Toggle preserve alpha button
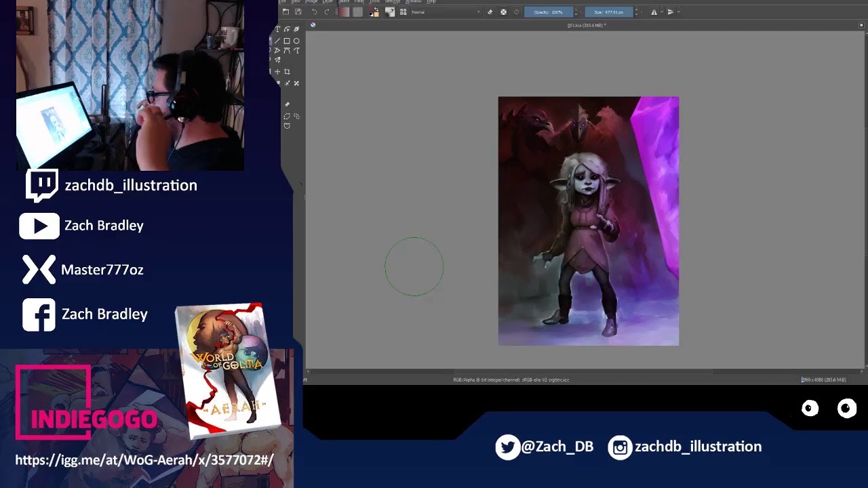The height and width of the screenshot is (488, 868). (x=503, y=12)
